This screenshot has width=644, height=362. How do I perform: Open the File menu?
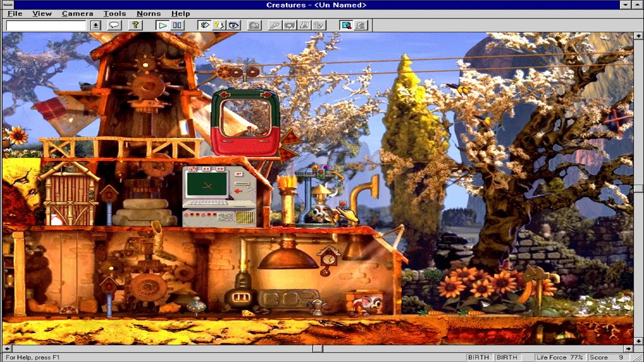tap(15, 14)
